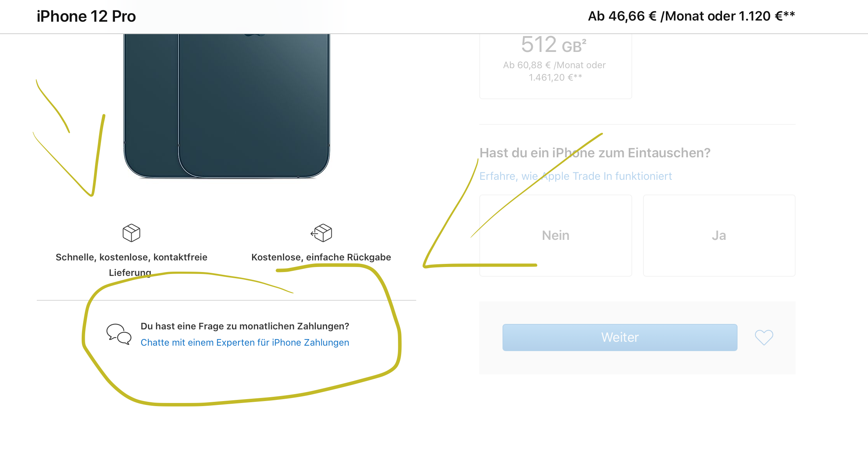This screenshot has height=465, width=868.
Task: Click 'Du hast eine Frage zu monatlichen Zahlungen?' text
Action: point(245,326)
